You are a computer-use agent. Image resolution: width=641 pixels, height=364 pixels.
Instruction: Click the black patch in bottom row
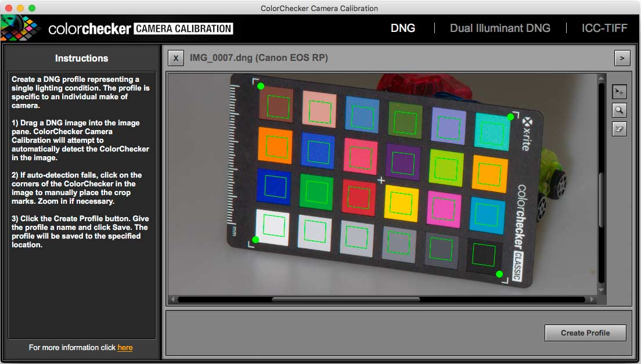(x=484, y=256)
